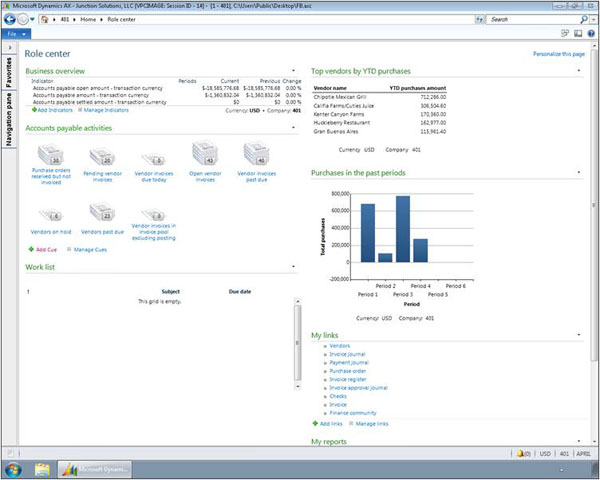This screenshot has width=600, height=480.
Task: Open the Open vendor invoices cue
Action: [x=205, y=161]
